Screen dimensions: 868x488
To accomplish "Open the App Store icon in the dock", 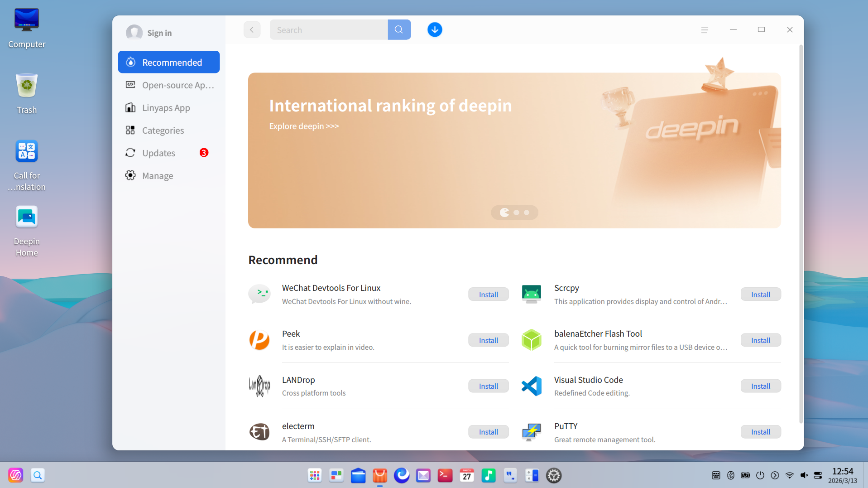I will tap(380, 475).
